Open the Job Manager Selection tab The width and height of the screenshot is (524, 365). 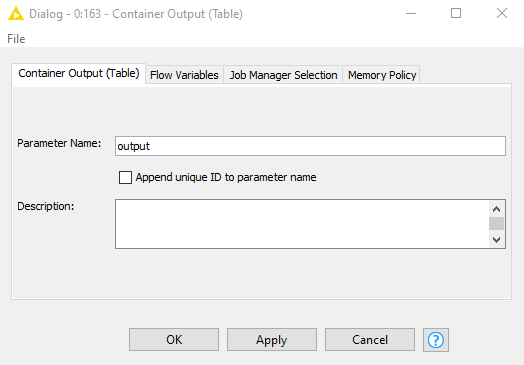tap(283, 75)
